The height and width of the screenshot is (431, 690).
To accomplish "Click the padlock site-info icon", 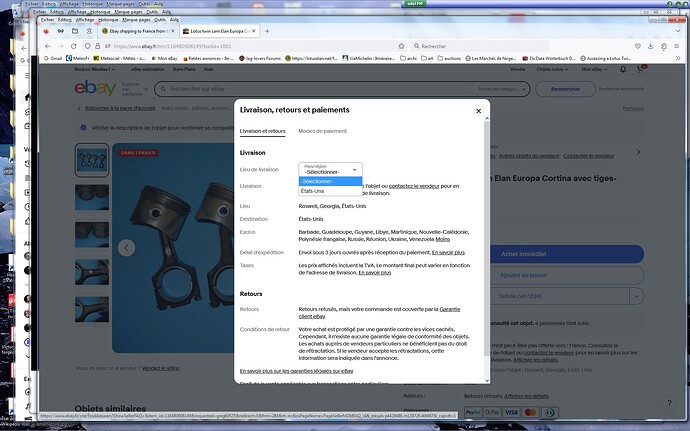I will coord(97,46).
